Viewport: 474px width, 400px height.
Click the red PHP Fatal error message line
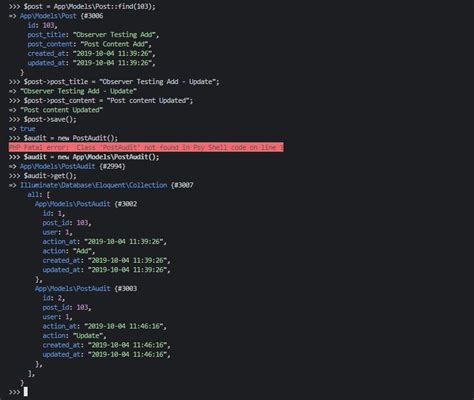click(x=146, y=147)
